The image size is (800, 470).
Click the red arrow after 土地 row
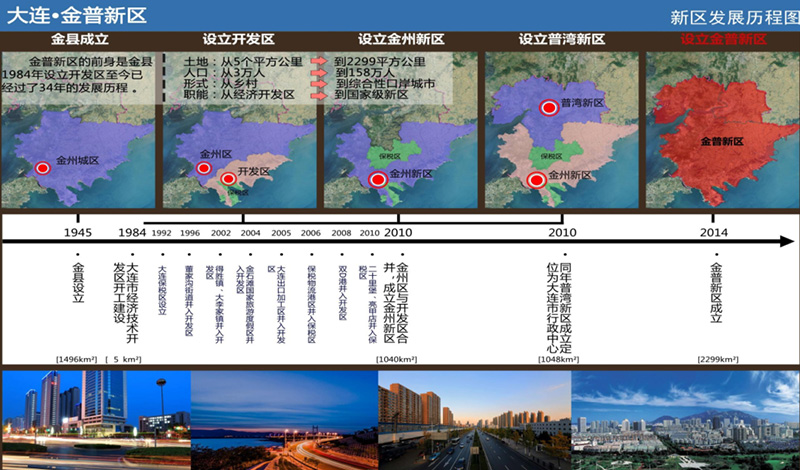319,61
